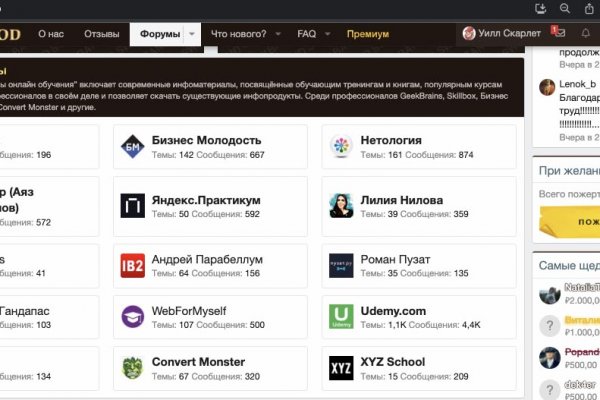Expand the FAQ dropdown arrow
Screen dimensions: 600x400
326,34
